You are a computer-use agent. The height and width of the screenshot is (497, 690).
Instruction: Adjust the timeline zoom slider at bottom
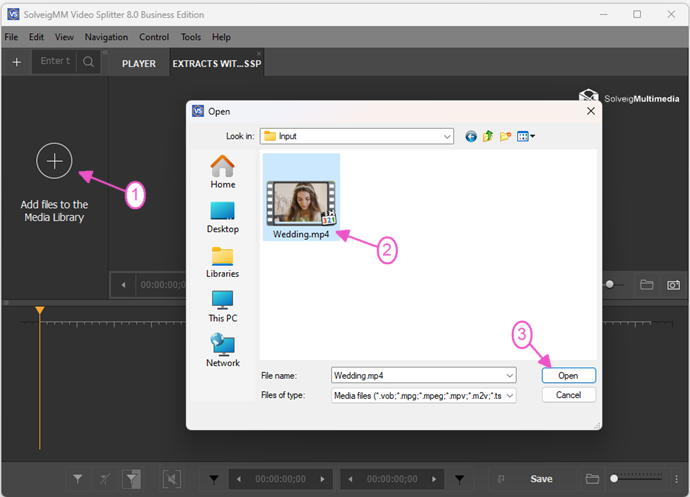[637, 478]
